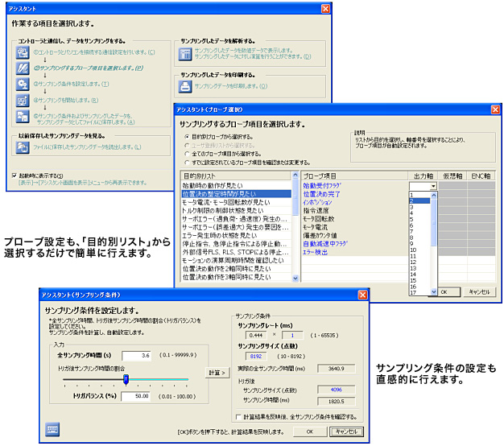Image resolution: width=504 pixels, height=446 pixels.
Task: Toggle the 起動時に表示する checkbox
Action: click(x=15, y=176)
